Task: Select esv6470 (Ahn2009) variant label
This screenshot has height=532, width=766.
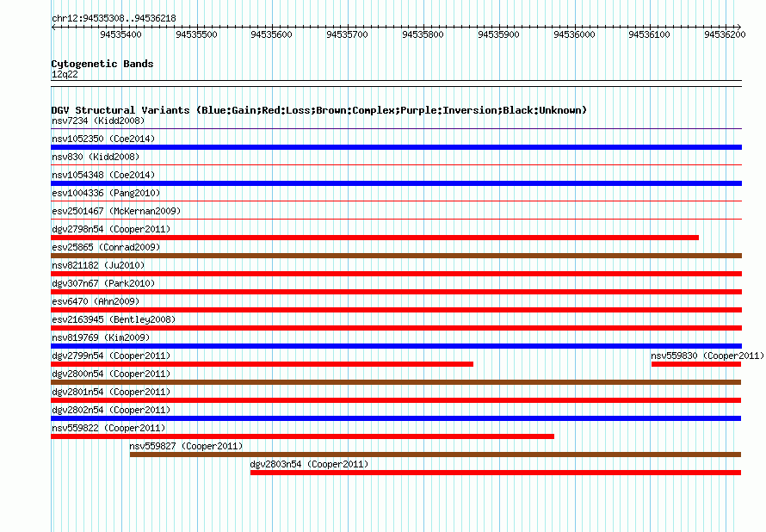Action: (96, 301)
